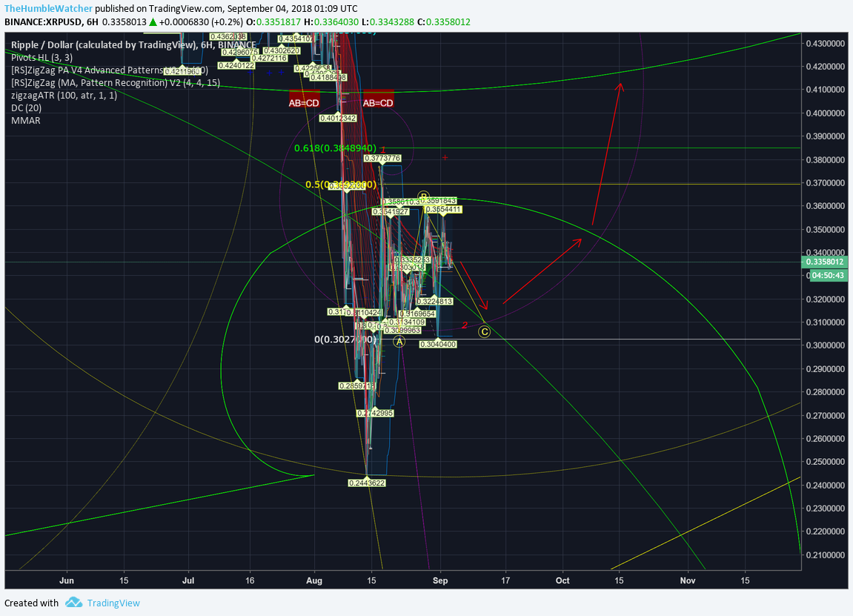
Task: Click the Sep label on time axis
Action: 440,580
